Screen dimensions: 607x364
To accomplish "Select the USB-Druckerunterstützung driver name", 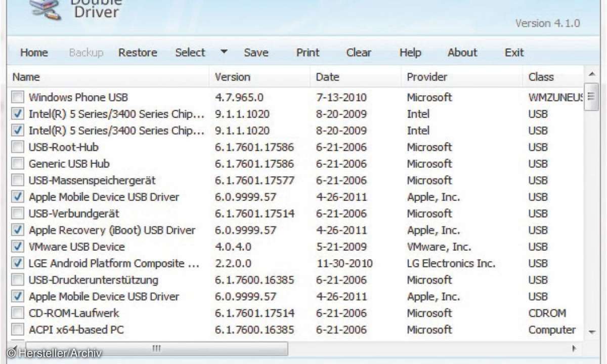I will 94,280.
